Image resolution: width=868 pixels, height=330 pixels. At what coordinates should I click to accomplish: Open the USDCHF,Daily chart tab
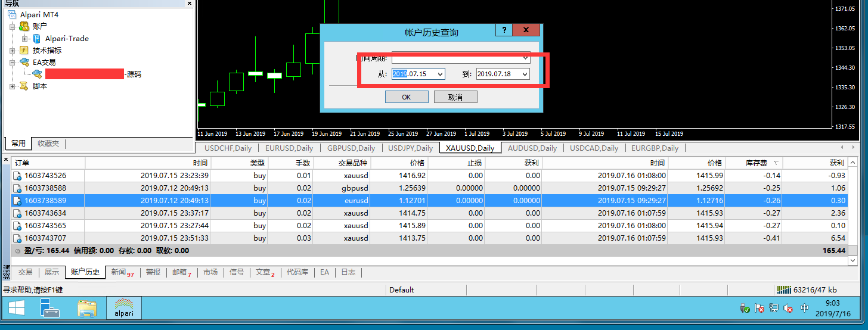click(x=229, y=148)
